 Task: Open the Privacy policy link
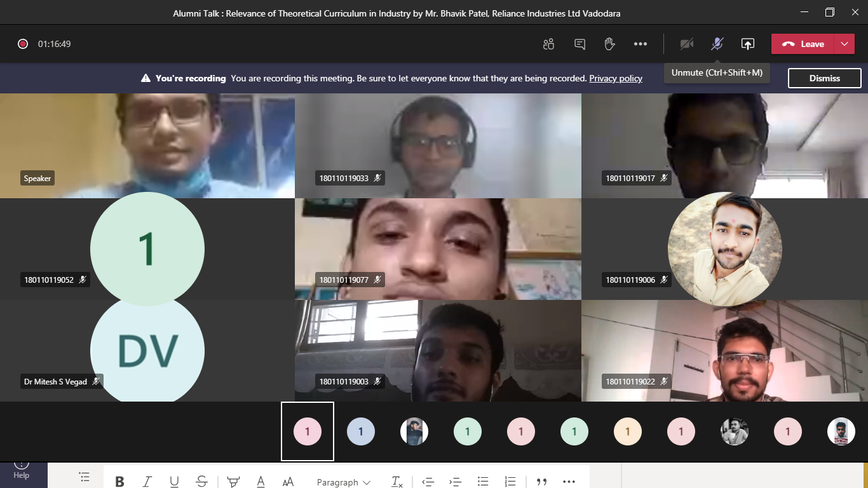(615, 78)
